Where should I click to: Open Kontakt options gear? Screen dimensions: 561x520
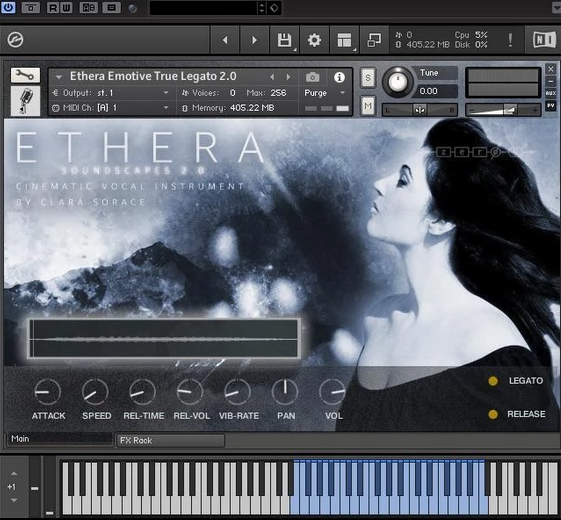pyautogui.click(x=314, y=40)
